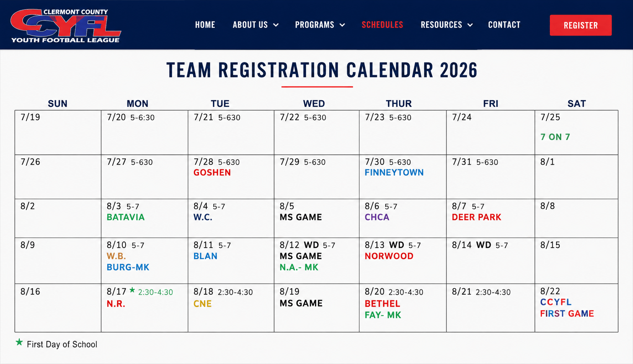Click the 7 ON 7 event on 7/25
The height and width of the screenshot is (364, 633).
tap(555, 137)
